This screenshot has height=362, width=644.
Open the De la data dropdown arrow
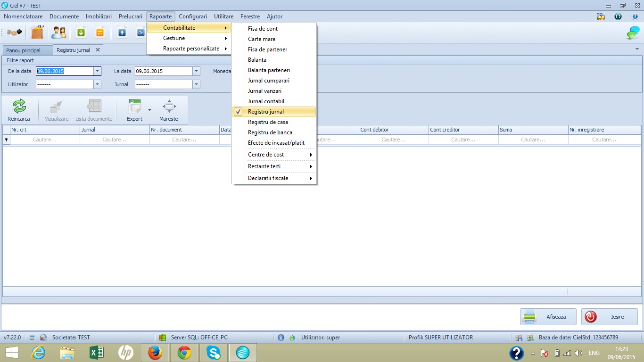pos(97,71)
